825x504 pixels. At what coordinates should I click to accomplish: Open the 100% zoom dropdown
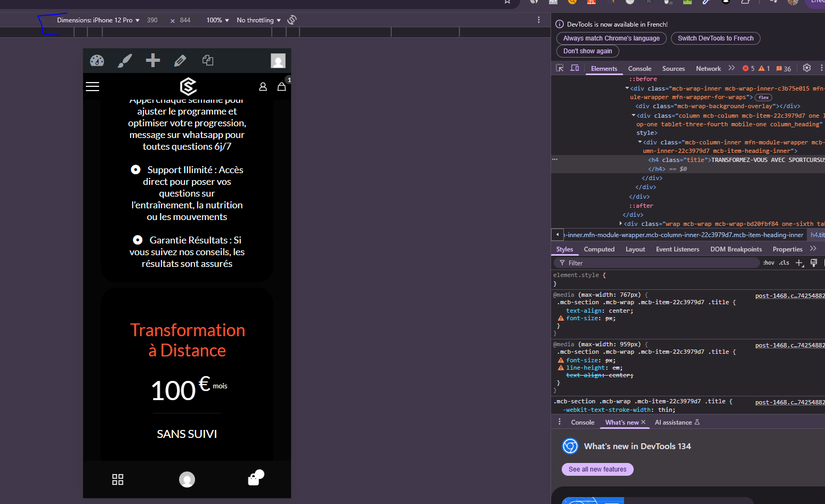point(217,20)
